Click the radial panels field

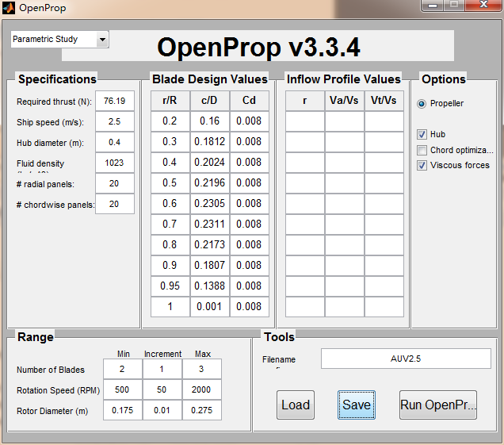pos(115,183)
